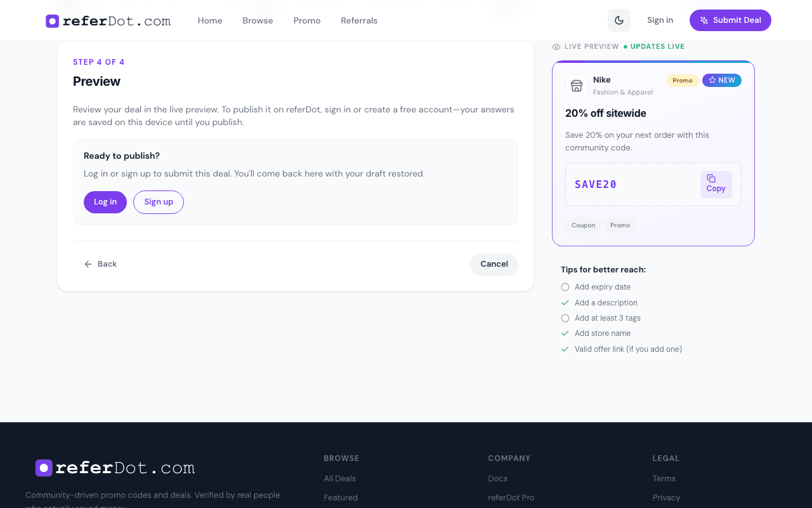The height and width of the screenshot is (508, 812).
Task: Open All Deals footer link
Action: pos(340,479)
